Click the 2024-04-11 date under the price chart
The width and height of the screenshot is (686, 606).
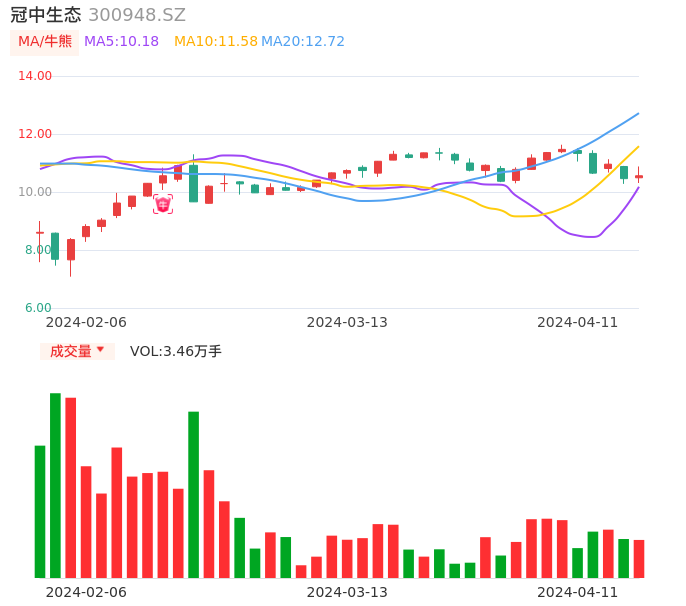(x=578, y=322)
